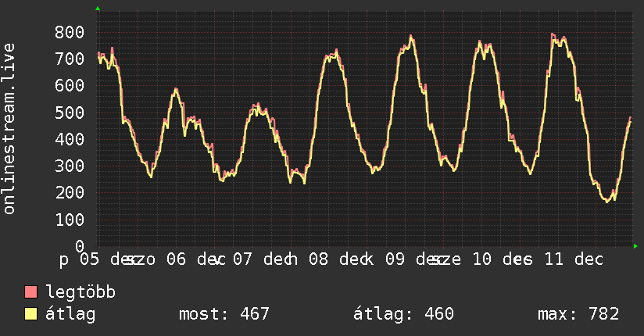Click the "max: 782" statistic
Viewport: 644px width, 336px height.
point(578,314)
